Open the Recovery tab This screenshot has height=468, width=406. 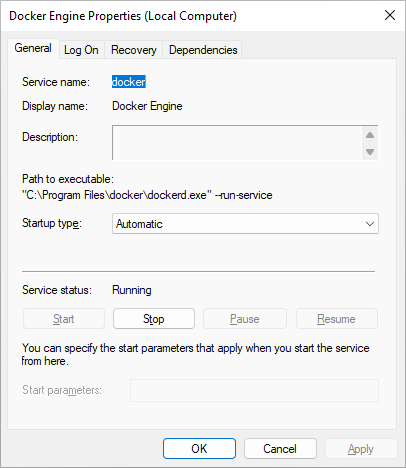click(x=134, y=50)
